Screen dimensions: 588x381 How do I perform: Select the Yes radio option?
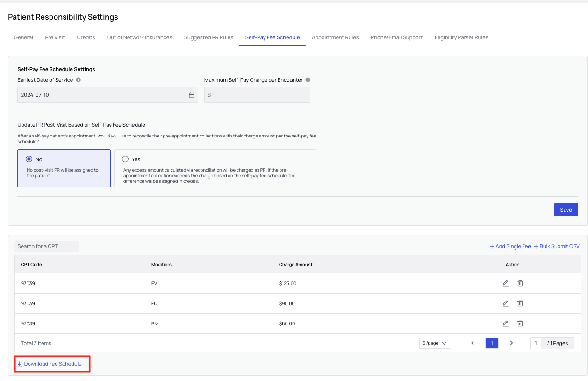pyautogui.click(x=125, y=159)
